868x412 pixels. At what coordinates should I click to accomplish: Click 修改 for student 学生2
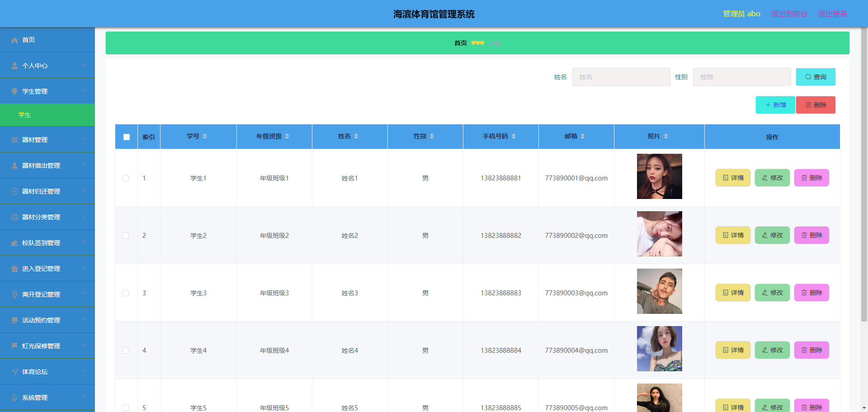tap(772, 235)
